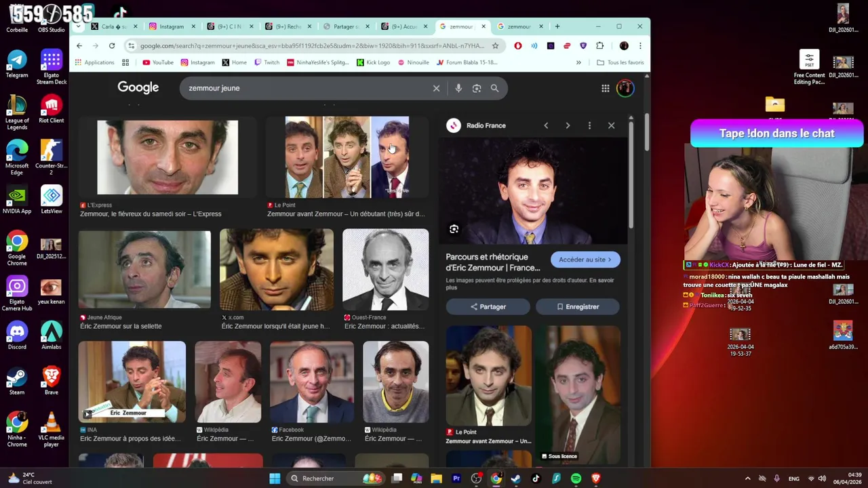
Task: Click the Partager button
Action: tap(488, 307)
